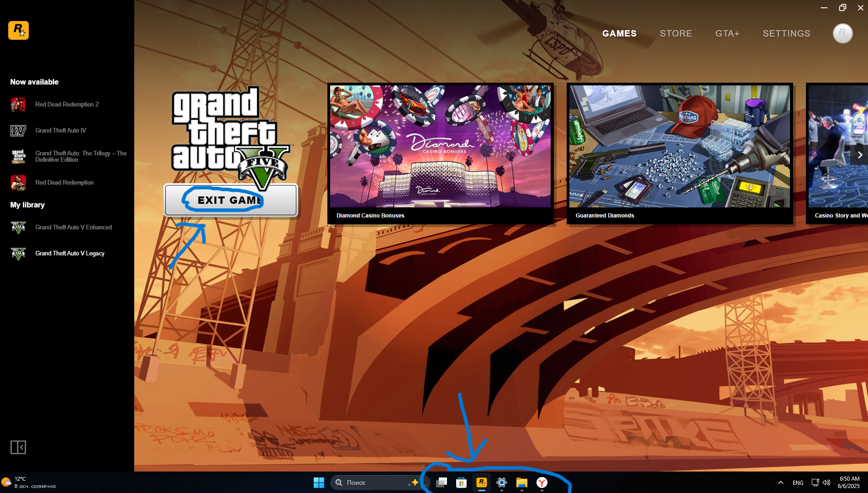The image size is (868, 493).
Task: Select Red Dead Redemption 2 title text
Action: (x=67, y=104)
